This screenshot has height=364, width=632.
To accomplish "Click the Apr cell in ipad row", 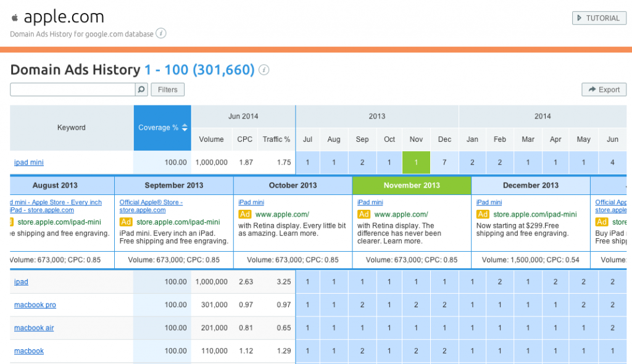I will [555, 282].
